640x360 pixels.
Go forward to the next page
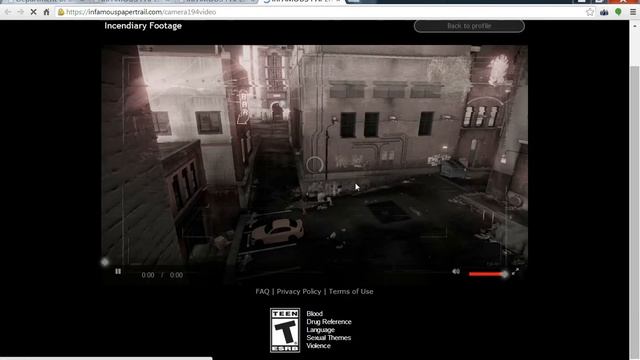click(20, 12)
